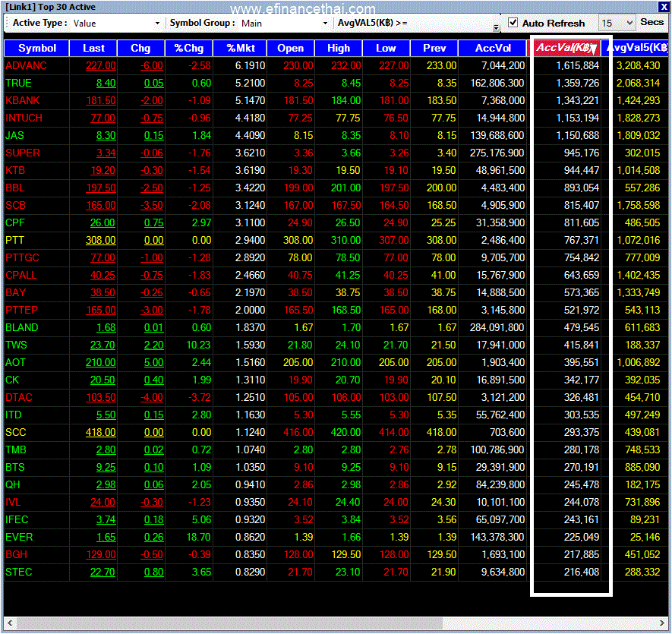The width and height of the screenshot is (672, 634).
Task: Select the BGH symbol
Action: tap(16, 555)
